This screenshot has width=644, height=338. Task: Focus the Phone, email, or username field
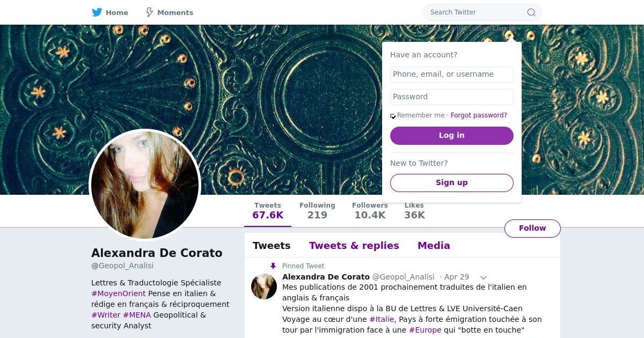pos(452,75)
